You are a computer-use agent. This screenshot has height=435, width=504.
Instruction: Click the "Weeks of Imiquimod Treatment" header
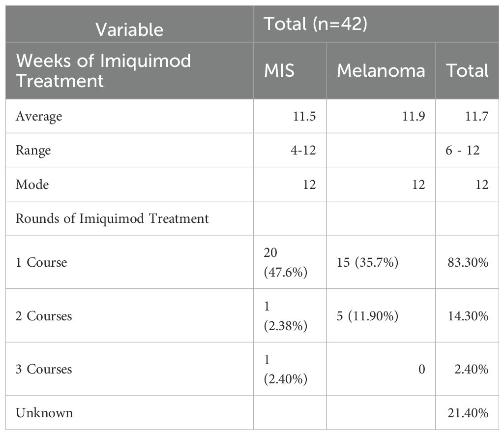tap(103, 70)
